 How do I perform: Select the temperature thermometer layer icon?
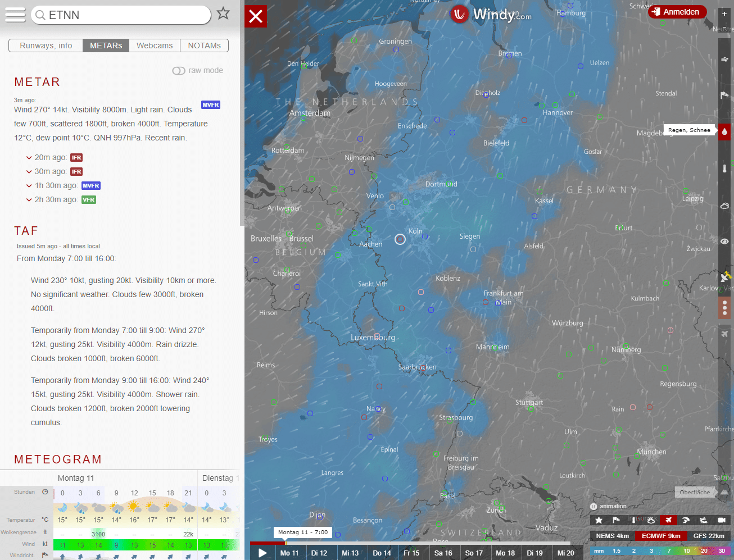click(x=724, y=168)
